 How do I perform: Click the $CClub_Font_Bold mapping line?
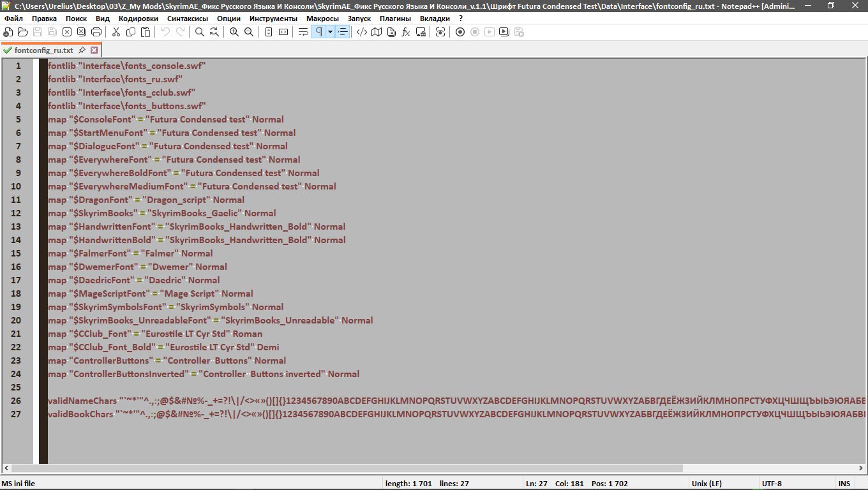pyautogui.click(x=163, y=347)
